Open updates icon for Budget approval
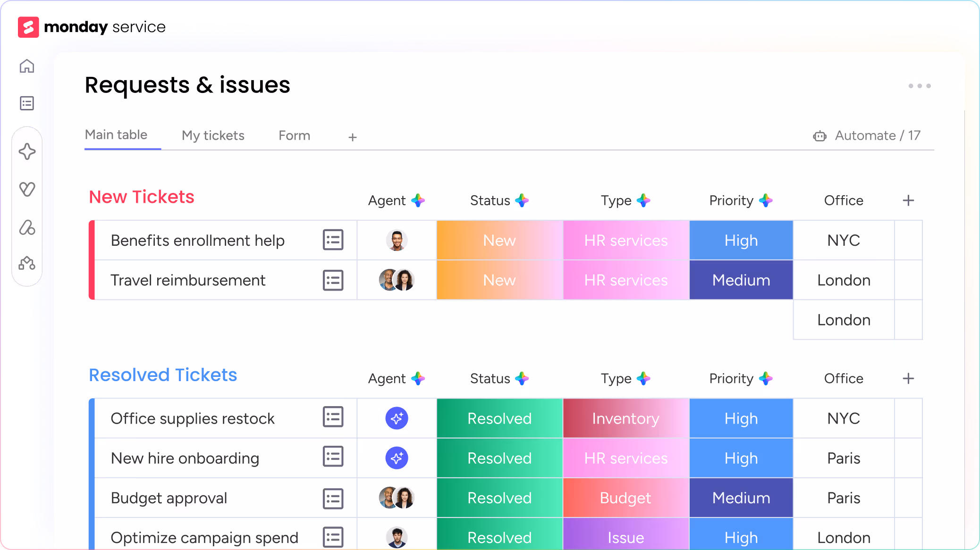 (x=333, y=498)
